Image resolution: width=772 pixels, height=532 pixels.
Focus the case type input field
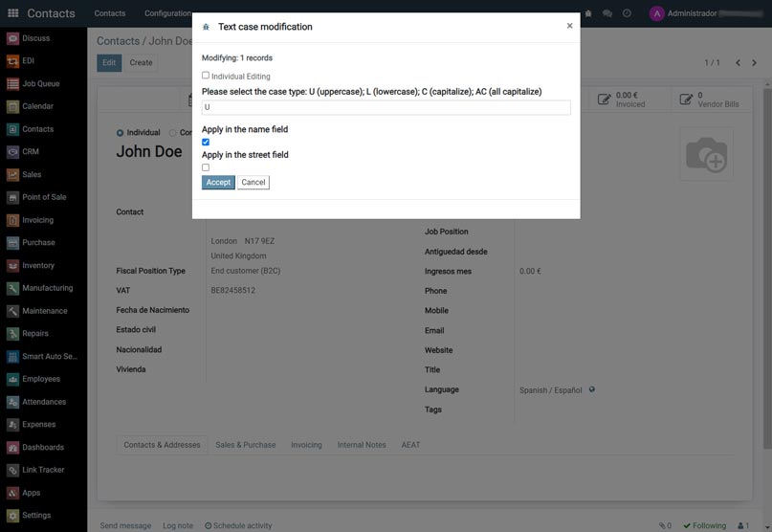point(386,107)
